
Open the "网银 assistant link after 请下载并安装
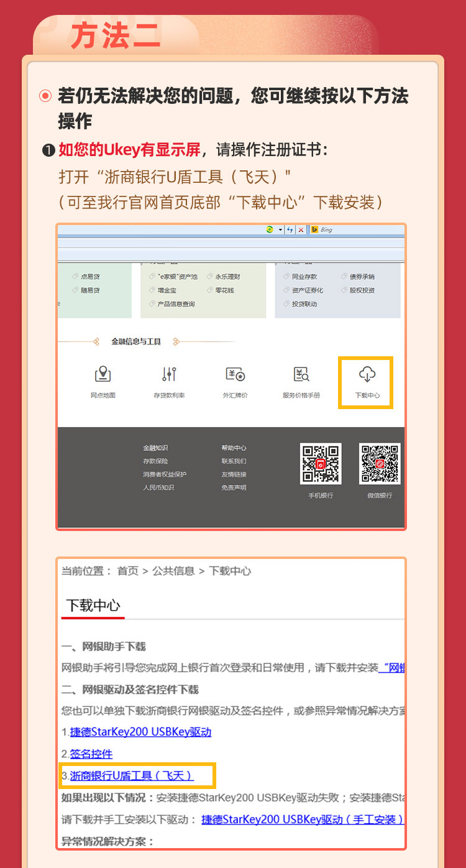click(x=391, y=668)
